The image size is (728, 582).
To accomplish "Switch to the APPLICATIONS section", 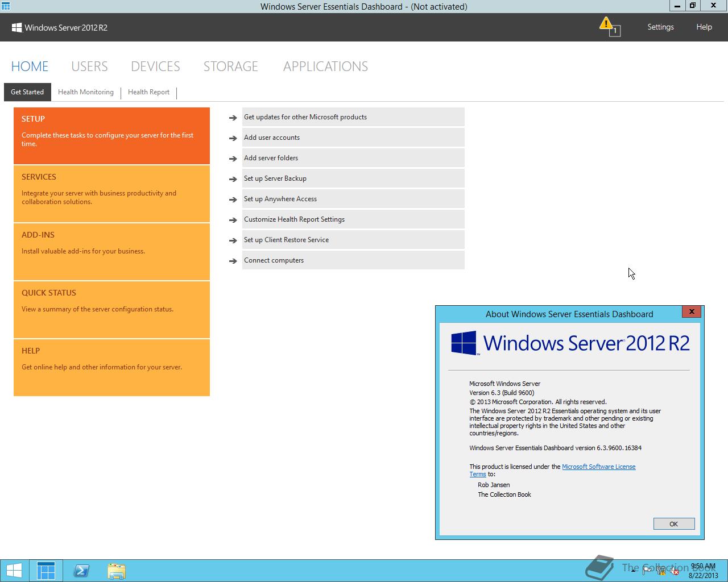I will (325, 66).
